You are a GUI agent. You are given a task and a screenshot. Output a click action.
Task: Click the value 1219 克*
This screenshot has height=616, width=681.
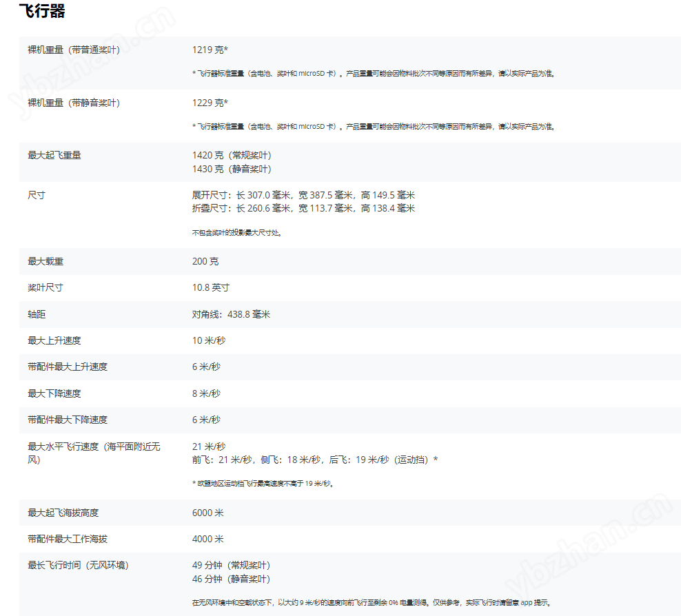click(x=209, y=49)
